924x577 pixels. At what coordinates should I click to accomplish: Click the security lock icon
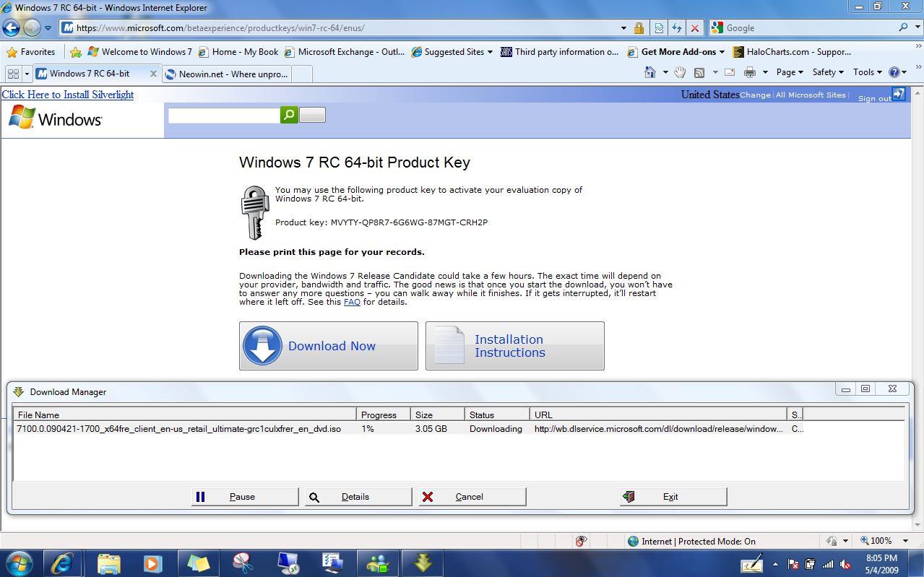[x=639, y=28]
